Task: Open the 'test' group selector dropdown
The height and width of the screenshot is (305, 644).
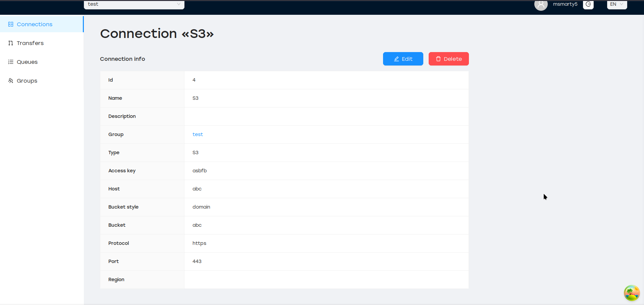Action: click(134, 4)
